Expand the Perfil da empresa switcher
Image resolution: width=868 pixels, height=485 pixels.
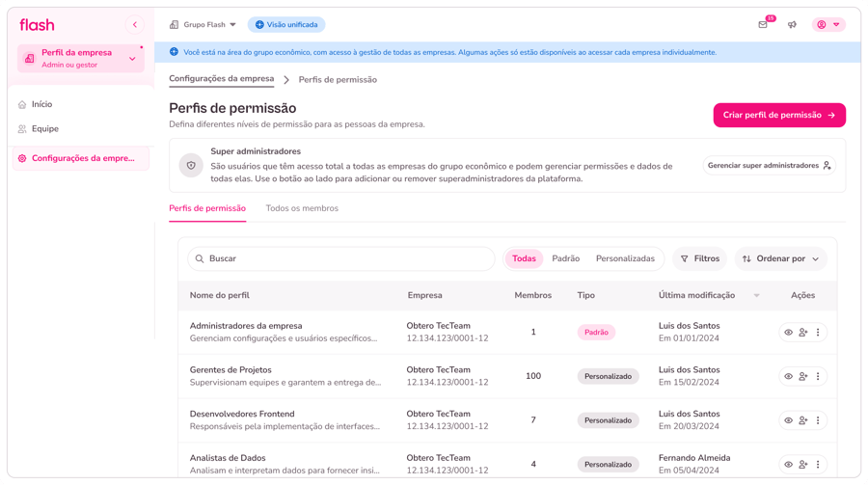[x=81, y=58]
